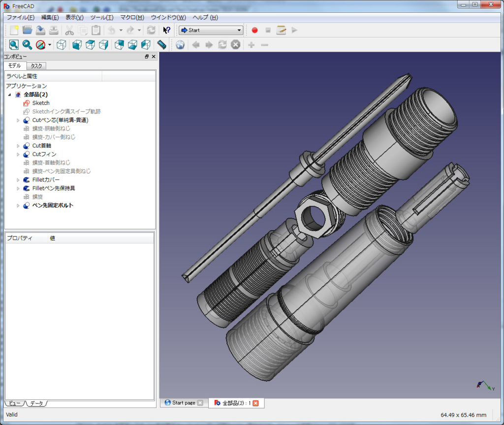The height and width of the screenshot is (425, 504).
Task: Set axonometric view cube icon
Action: pyautogui.click(x=62, y=45)
